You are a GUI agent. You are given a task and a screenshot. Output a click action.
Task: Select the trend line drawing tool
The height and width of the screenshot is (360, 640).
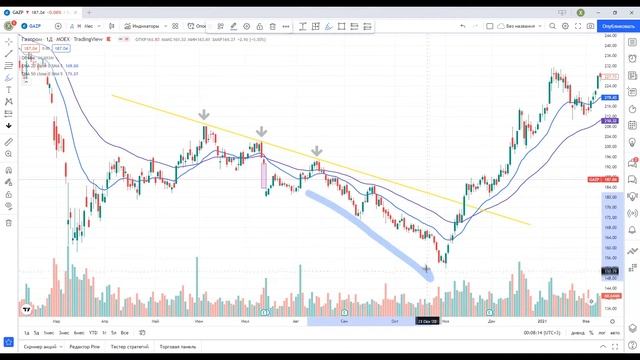(x=9, y=53)
